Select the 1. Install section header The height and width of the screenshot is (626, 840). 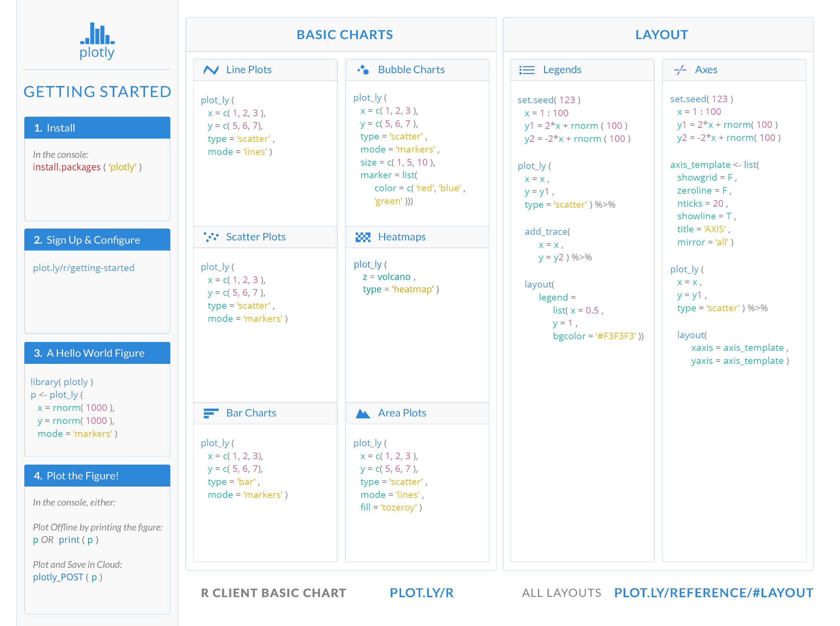click(97, 128)
